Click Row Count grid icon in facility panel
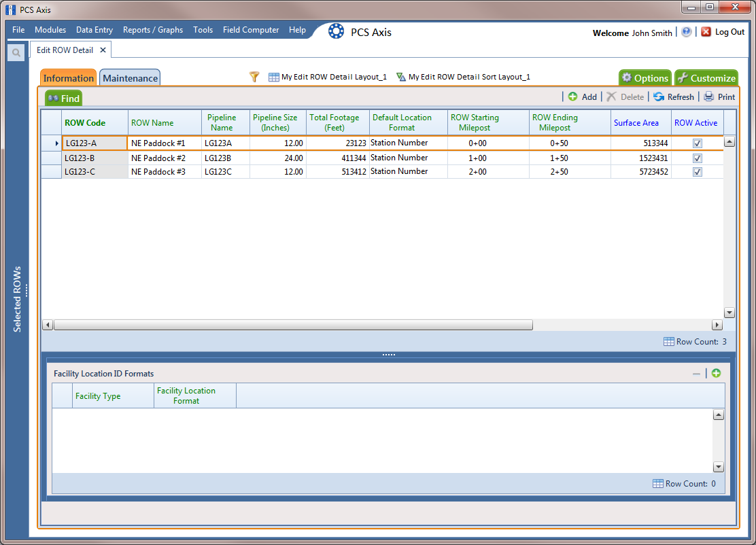 point(657,483)
